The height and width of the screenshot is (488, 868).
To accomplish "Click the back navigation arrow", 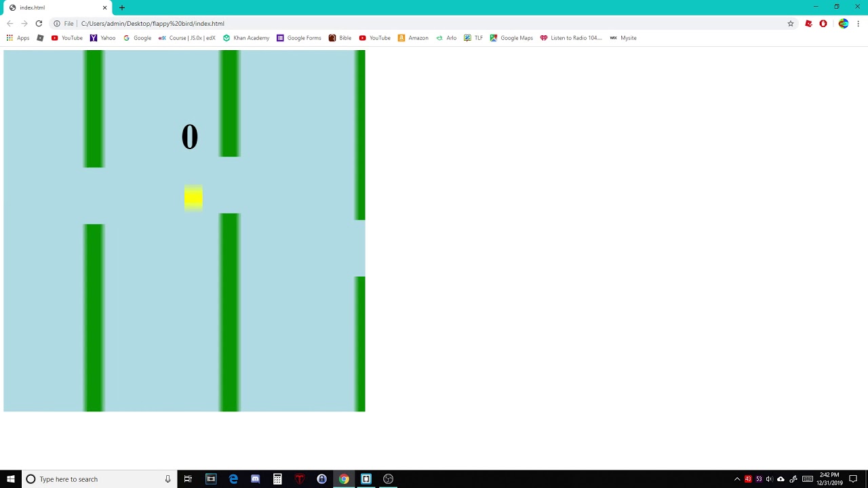I will tap(9, 23).
